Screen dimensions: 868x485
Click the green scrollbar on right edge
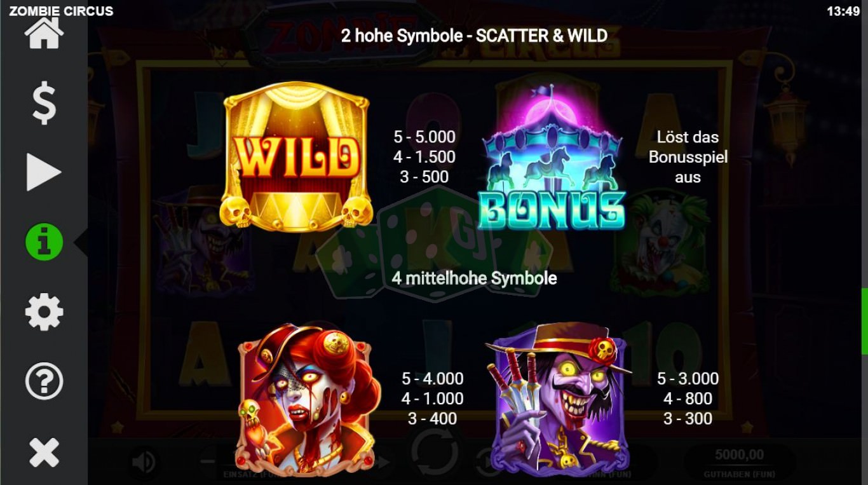864,321
